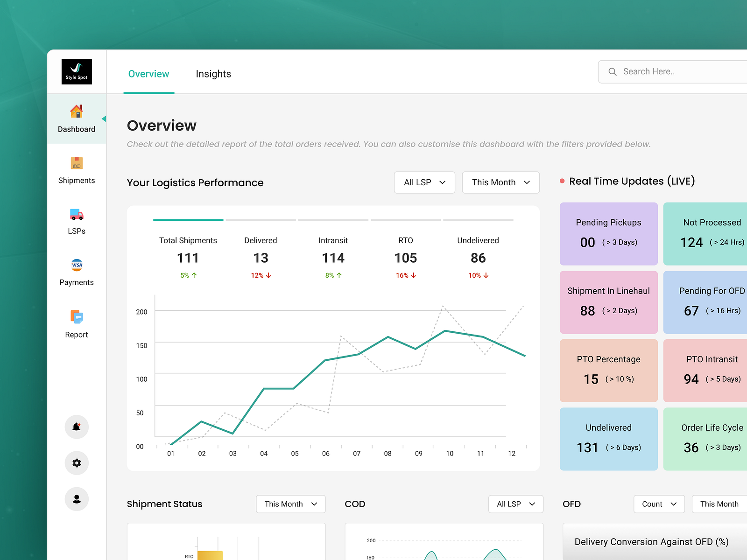Open Payments from the sidebar

(x=76, y=272)
